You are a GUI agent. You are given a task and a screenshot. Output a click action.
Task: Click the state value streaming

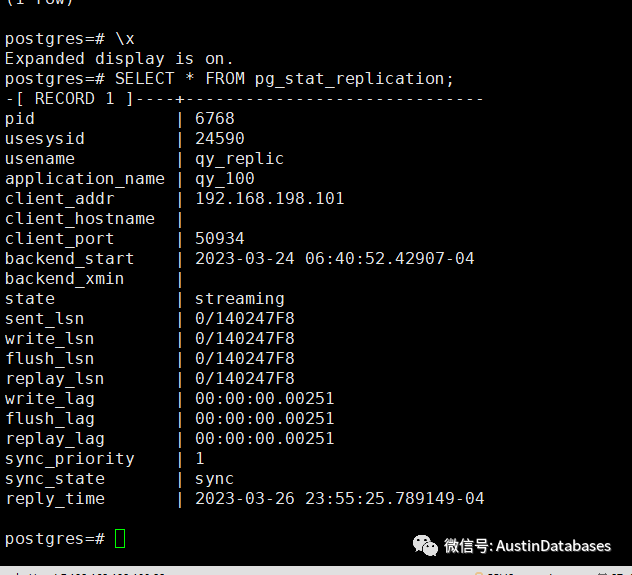[x=239, y=298]
